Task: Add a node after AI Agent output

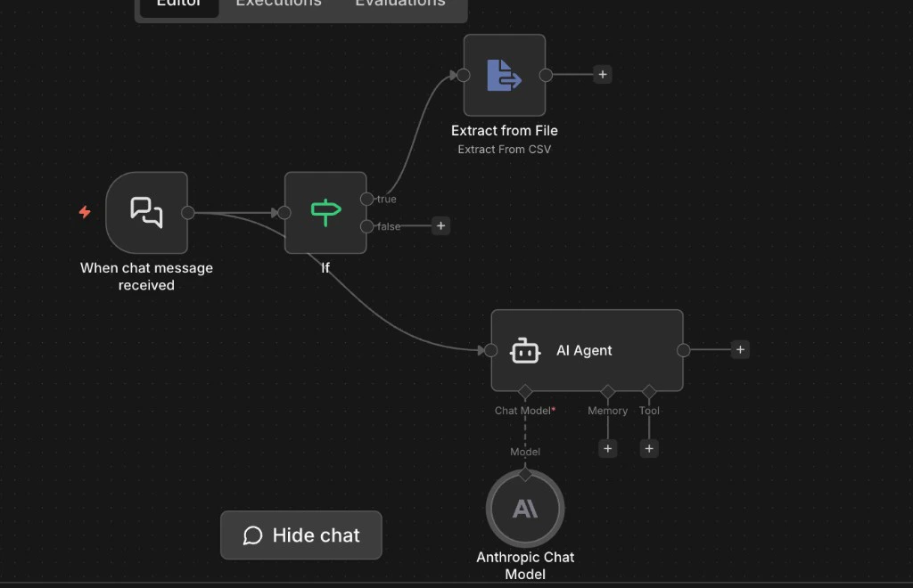Action: point(739,349)
